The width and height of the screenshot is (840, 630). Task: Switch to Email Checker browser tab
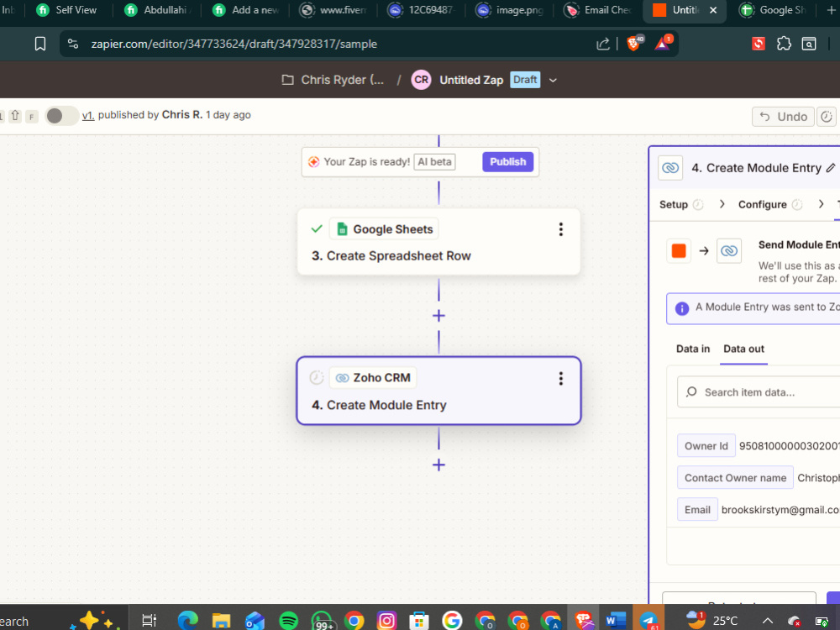pyautogui.click(x=600, y=10)
